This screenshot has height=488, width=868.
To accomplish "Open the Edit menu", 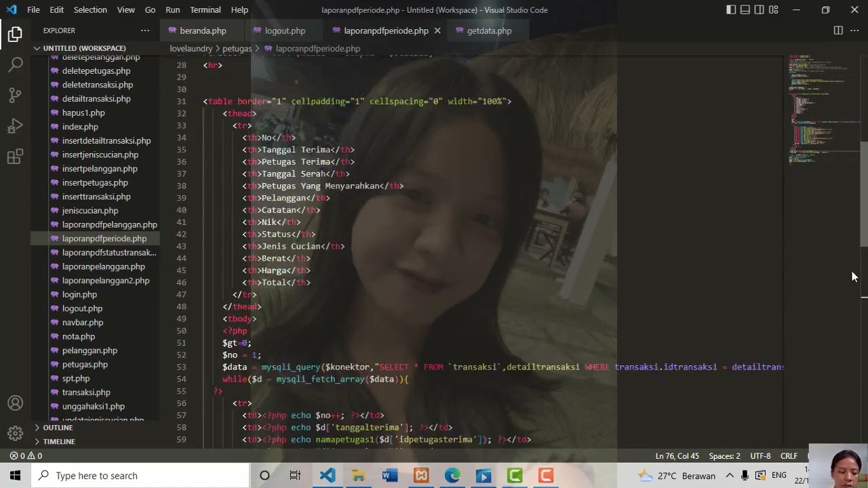I will 57,9.
